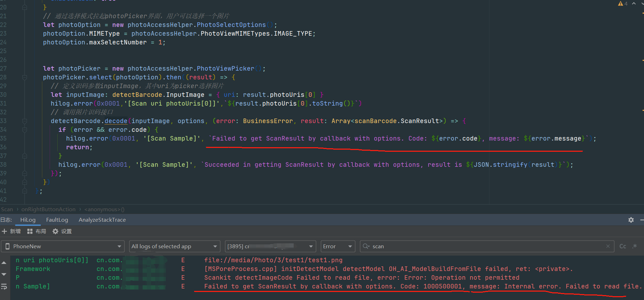Image resolution: width=644 pixels, height=300 pixels.
Task: Collapse the detectBarcode.decode block on line 33
Action: click(x=24, y=121)
